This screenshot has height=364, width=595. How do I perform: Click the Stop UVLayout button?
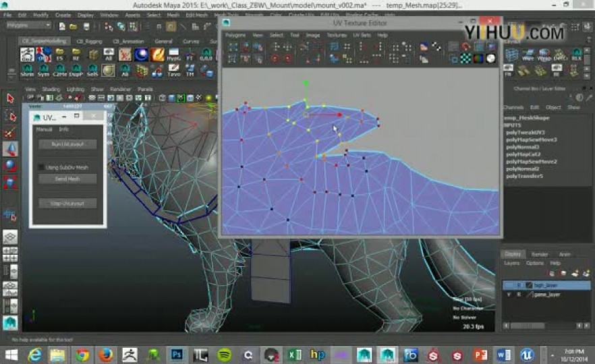(x=67, y=204)
